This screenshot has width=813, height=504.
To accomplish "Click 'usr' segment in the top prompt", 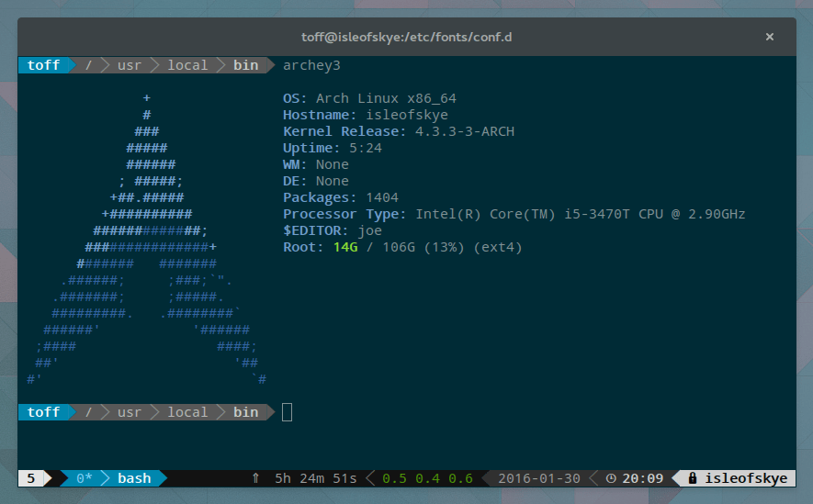I will 130,65.
